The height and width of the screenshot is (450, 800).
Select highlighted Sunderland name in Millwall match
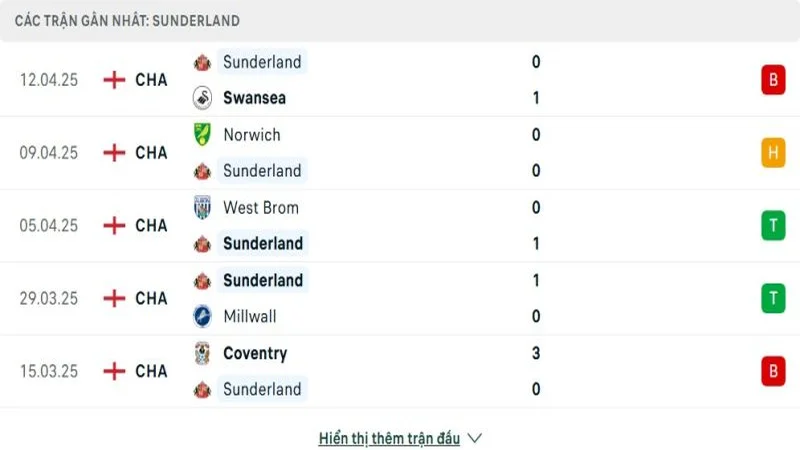pyautogui.click(x=263, y=280)
